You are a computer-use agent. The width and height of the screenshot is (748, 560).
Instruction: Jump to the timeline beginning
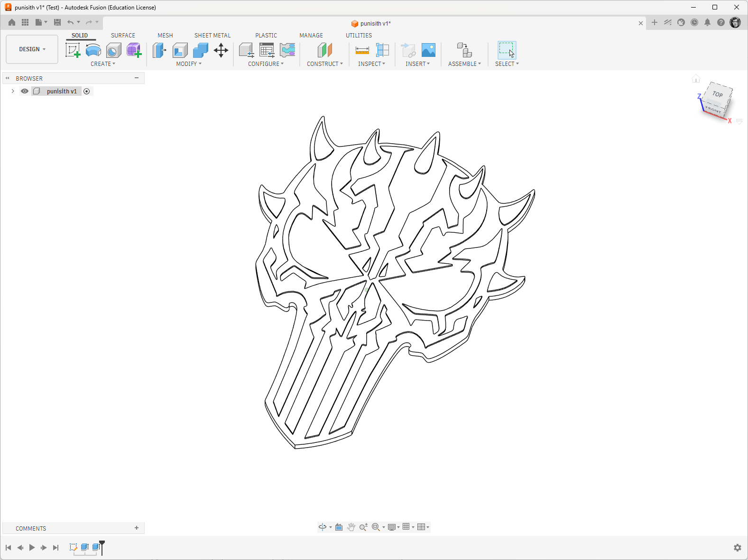click(8, 548)
